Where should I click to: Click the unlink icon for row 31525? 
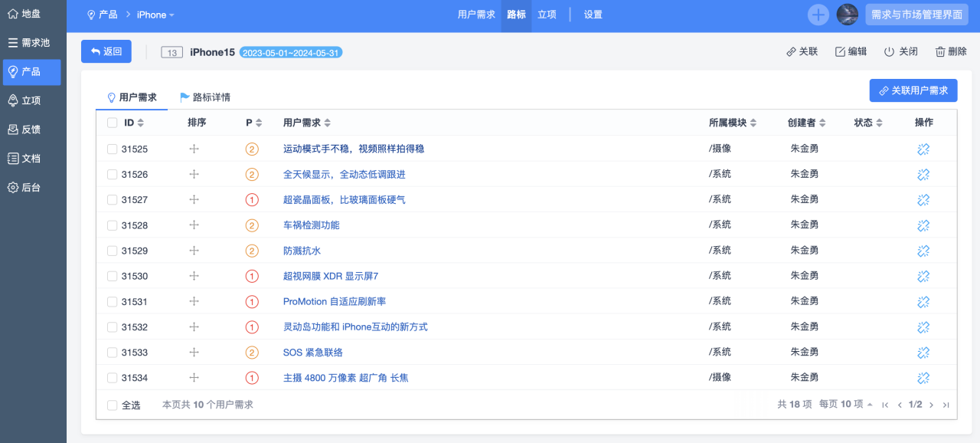[923, 149]
